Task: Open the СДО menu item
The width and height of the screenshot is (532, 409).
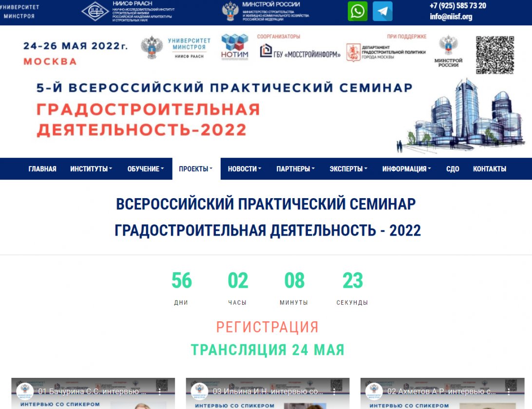Action: (x=453, y=168)
